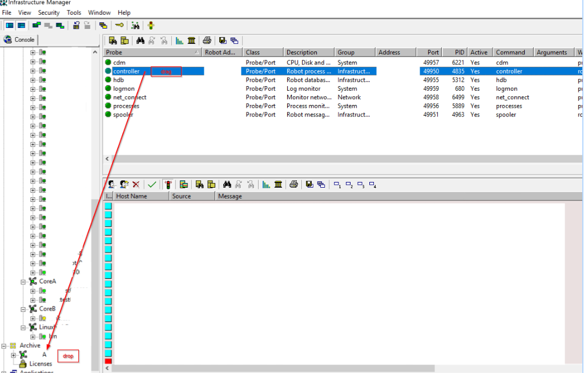588x373 pixels.
Task: Collapse the CoreA hub node
Action: [23, 282]
